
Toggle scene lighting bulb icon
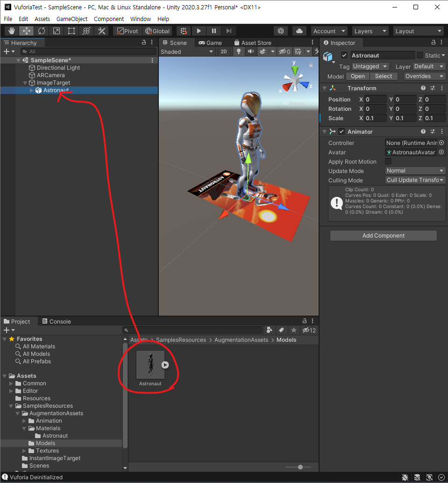(x=238, y=51)
